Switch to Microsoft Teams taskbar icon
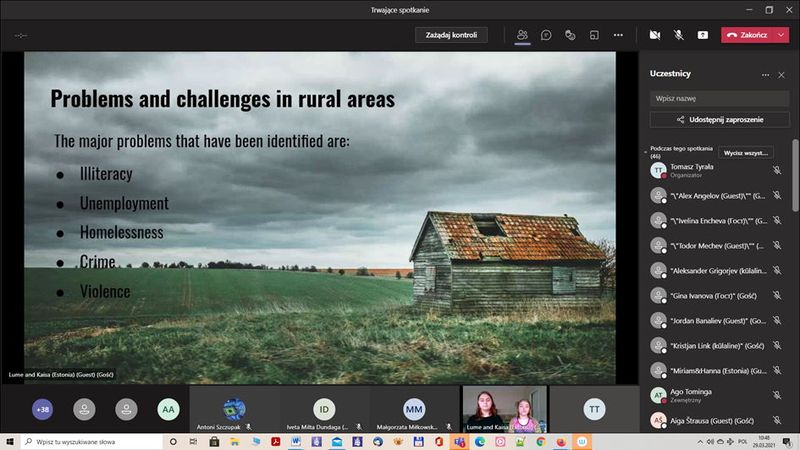The image size is (800, 450). click(459, 441)
